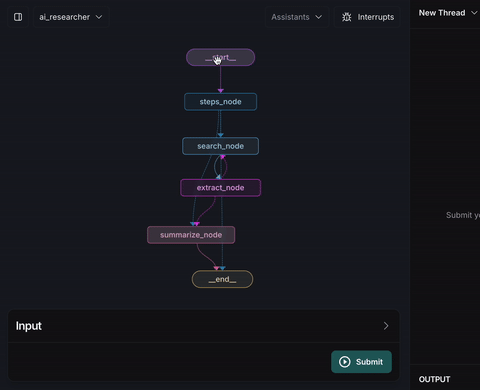Click the OUTPUT section label
The height and width of the screenshot is (390, 480).
434,379
